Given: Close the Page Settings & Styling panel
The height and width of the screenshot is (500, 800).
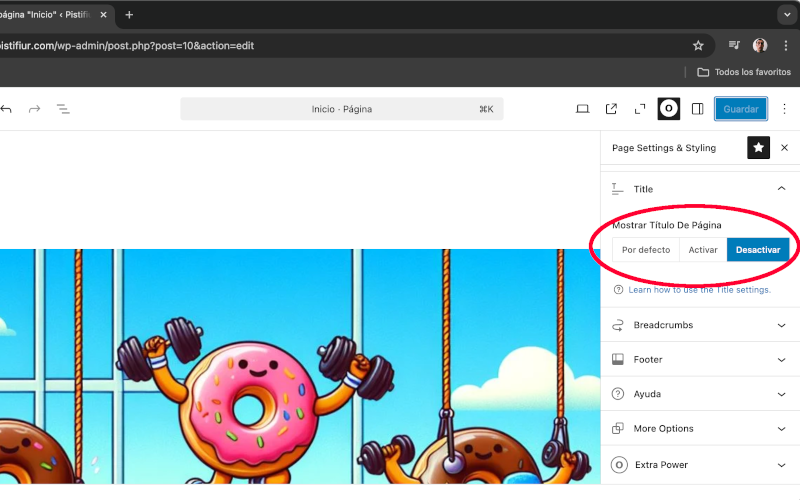Looking at the screenshot, I should 784,148.
